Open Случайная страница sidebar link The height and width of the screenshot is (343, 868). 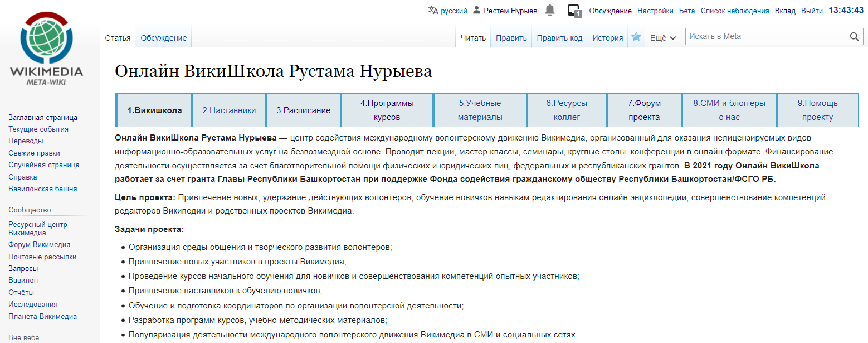tap(44, 165)
